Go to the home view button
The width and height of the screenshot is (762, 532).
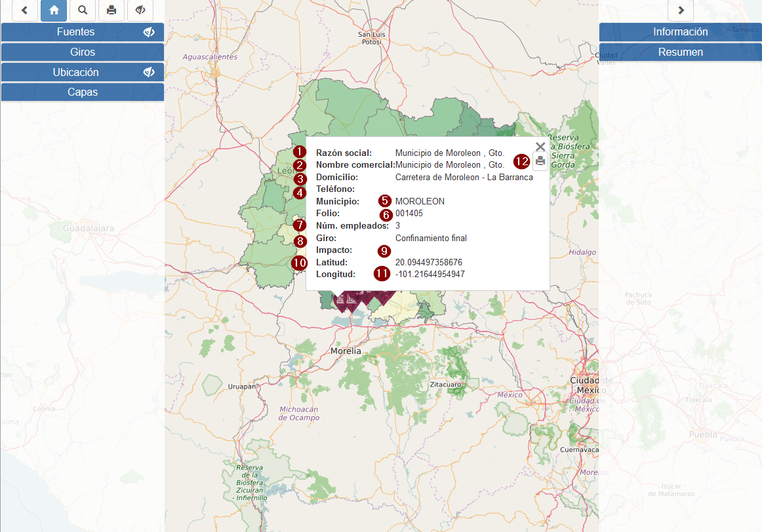pyautogui.click(x=54, y=10)
